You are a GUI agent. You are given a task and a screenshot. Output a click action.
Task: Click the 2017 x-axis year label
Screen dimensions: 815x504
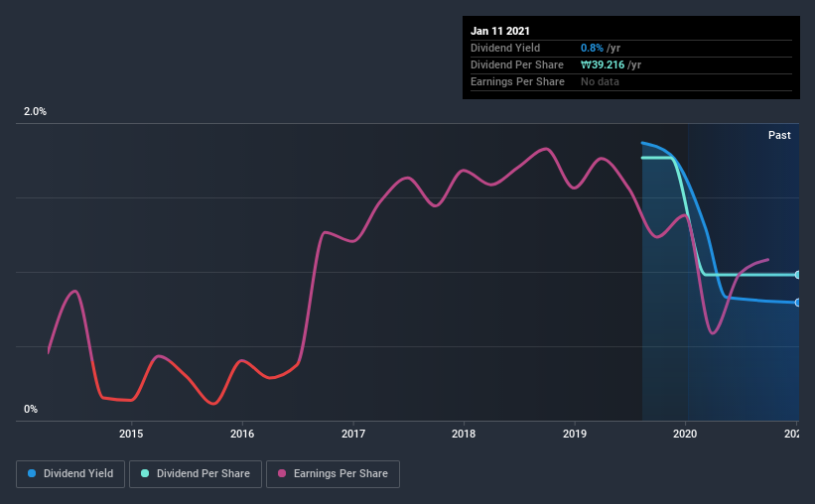pyautogui.click(x=353, y=433)
